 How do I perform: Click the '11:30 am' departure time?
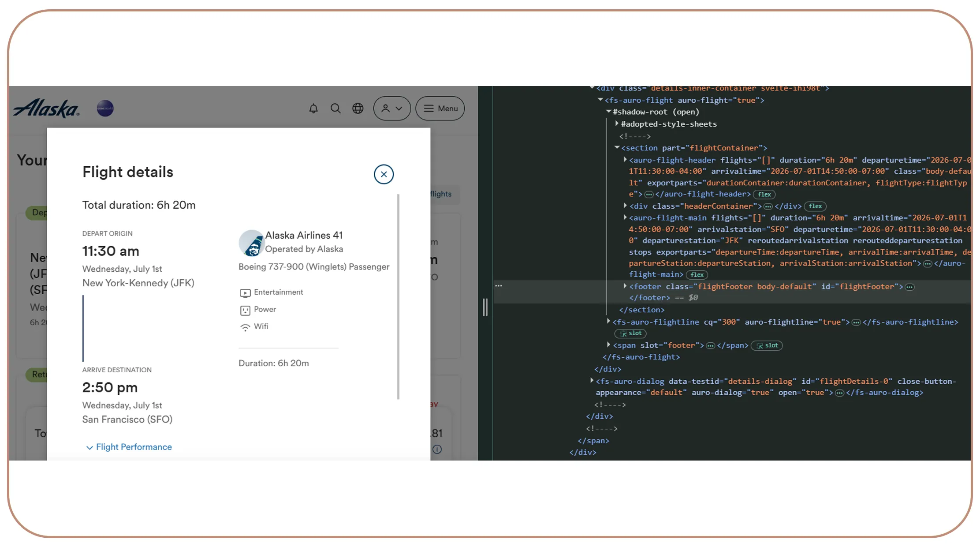[111, 251]
